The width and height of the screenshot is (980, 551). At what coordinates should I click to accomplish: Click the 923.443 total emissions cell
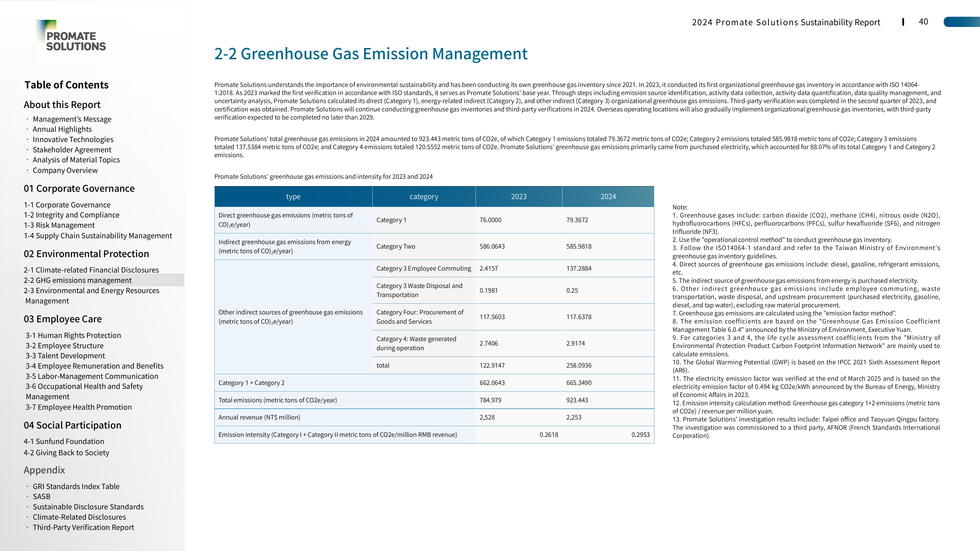(608, 400)
